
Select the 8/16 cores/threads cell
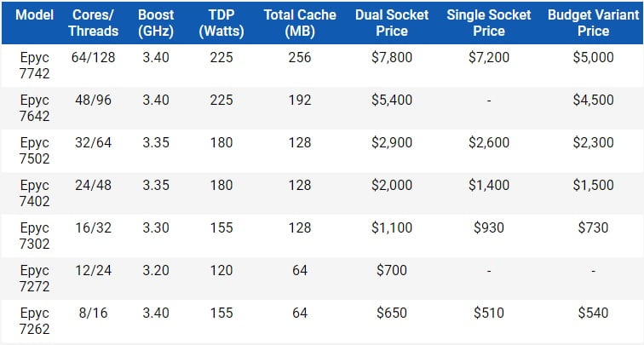pyautogui.click(x=95, y=313)
